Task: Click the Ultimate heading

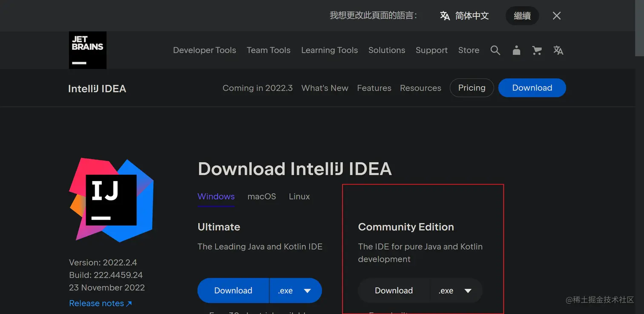Action: click(219, 227)
